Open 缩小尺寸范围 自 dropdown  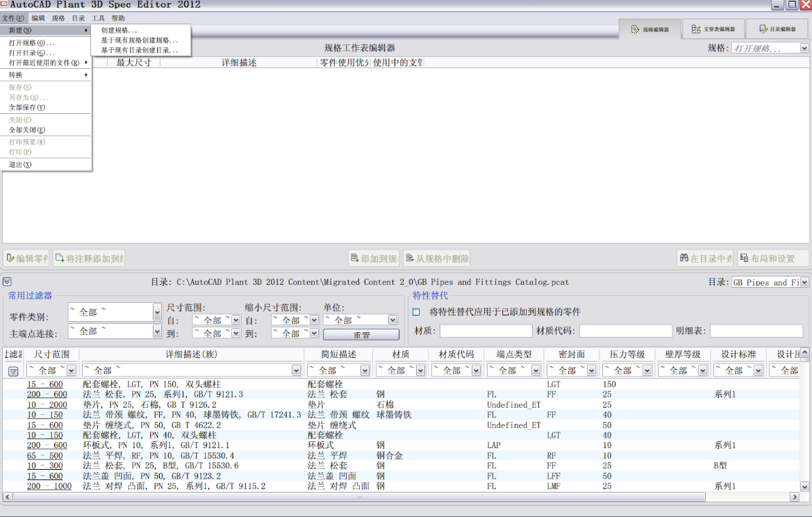point(314,320)
